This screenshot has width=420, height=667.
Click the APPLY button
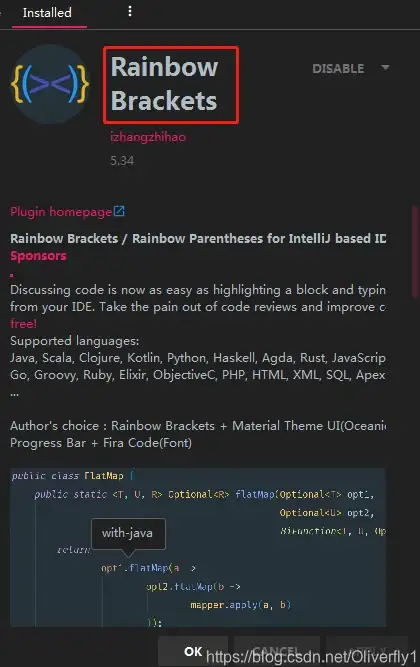coord(367,651)
